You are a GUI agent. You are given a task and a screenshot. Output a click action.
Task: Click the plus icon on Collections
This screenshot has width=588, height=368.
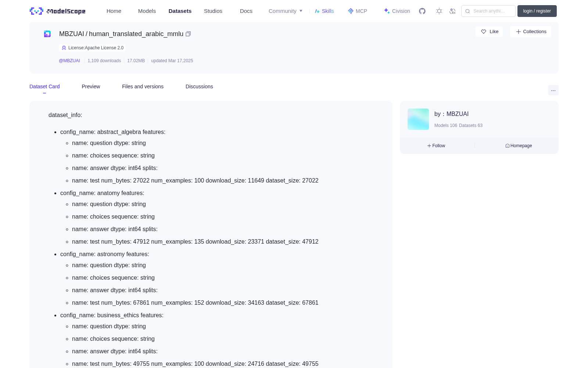pyautogui.click(x=519, y=32)
